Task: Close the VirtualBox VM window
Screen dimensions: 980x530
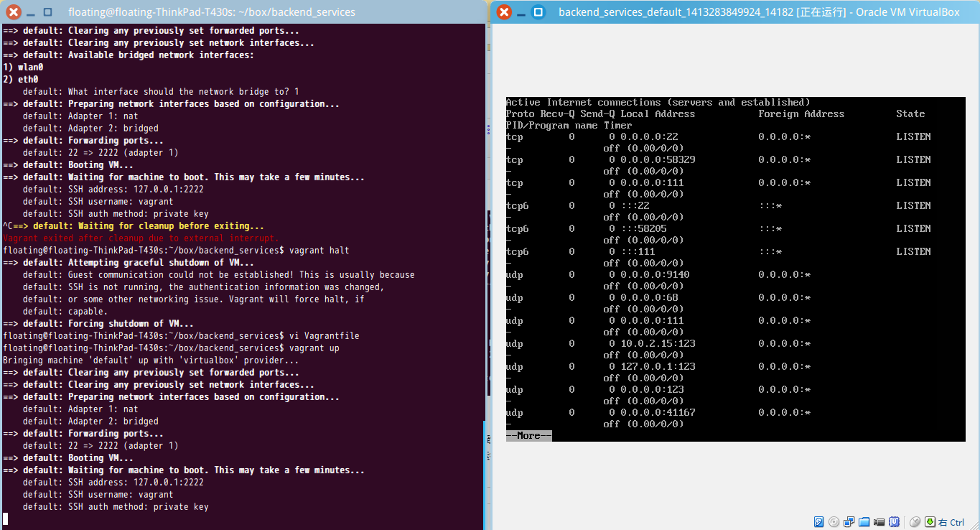Action: tap(504, 12)
